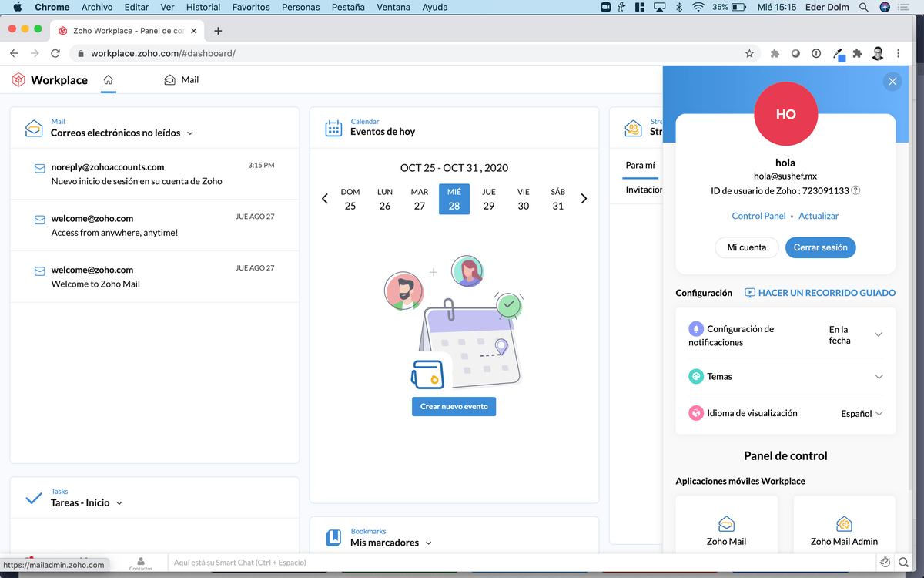Click the Cerrar sesión button
Image resolution: width=924 pixels, height=578 pixels.
(x=821, y=247)
